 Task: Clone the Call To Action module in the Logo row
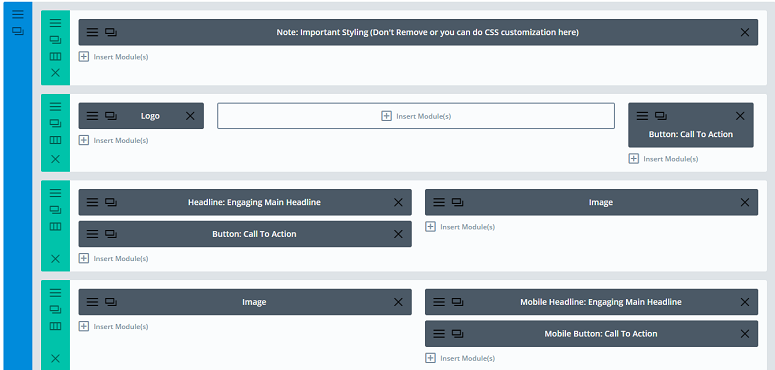(x=661, y=116)
